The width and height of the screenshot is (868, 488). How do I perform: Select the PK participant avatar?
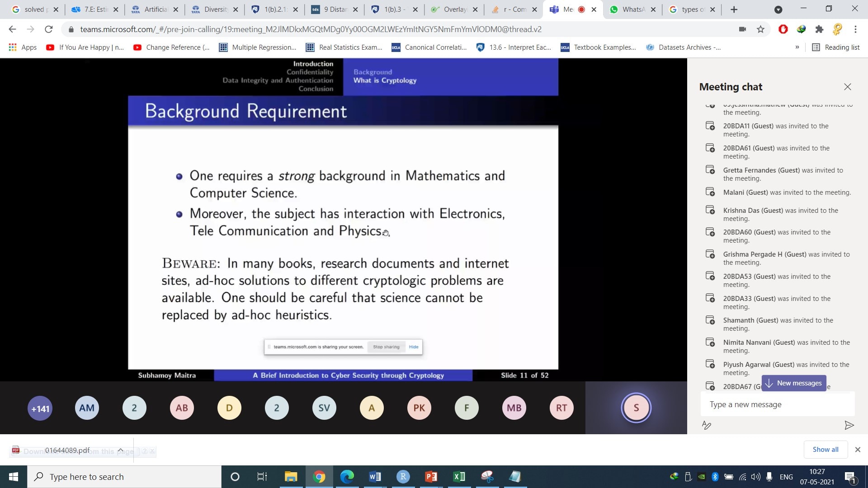[419, 408]
